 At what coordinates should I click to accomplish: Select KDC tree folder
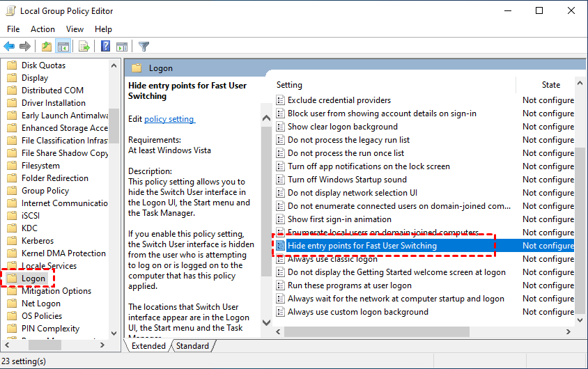click(29, 228)
